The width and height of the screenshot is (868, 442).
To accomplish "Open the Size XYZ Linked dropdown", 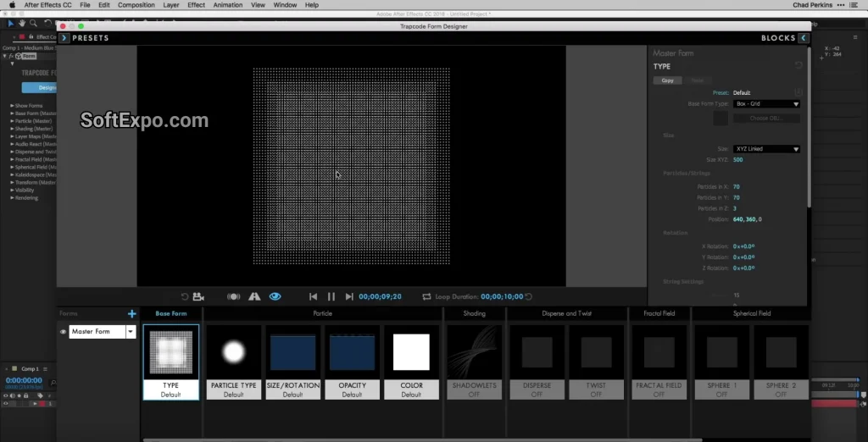I will point(766,149).
